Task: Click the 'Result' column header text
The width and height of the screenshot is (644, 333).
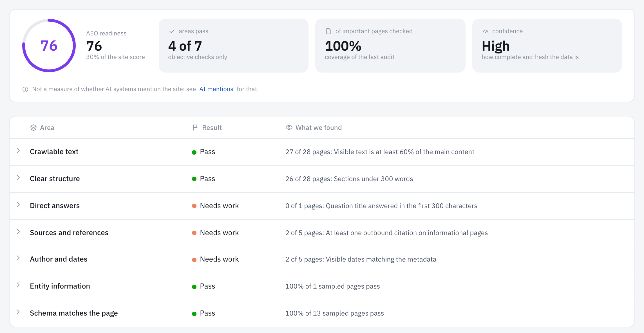Action: coord(212,128)
